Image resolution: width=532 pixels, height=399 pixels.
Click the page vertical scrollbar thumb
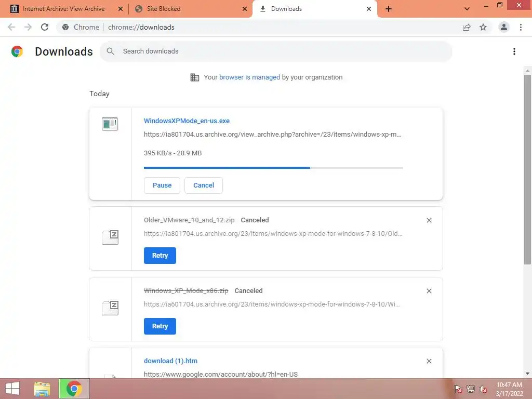[x=527, y=170]
